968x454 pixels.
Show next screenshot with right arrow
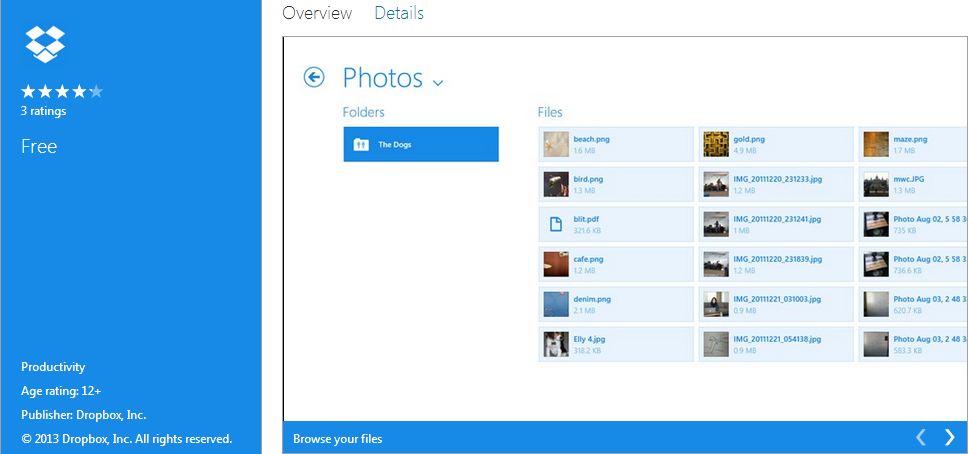pyautogui.click(x=949, y=437)
